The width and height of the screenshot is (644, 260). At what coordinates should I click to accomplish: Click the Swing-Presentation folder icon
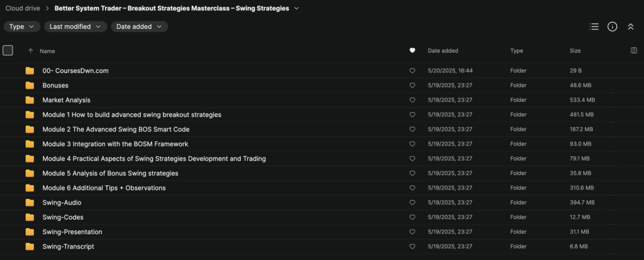(30, 232)
